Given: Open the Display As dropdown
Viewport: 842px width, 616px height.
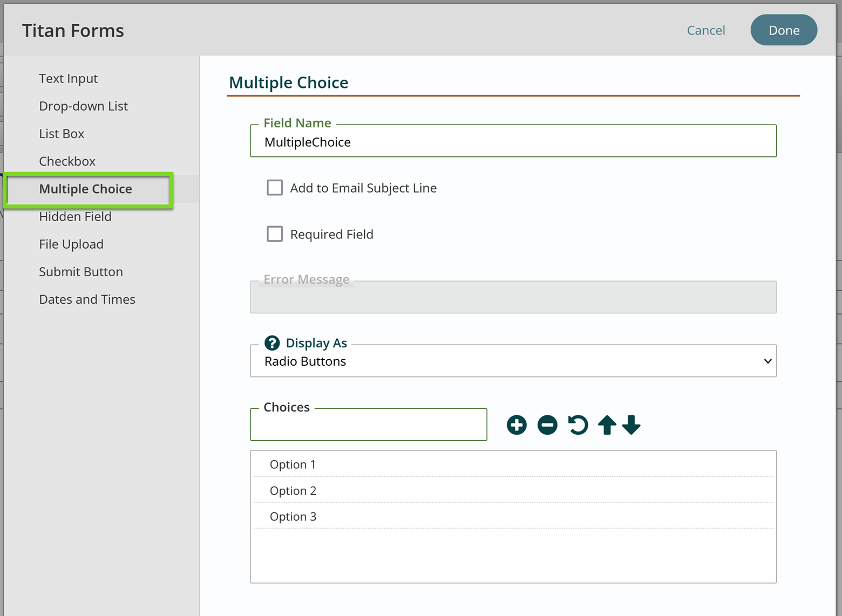Looking at the screenshot, I should (x=513, y=361).
